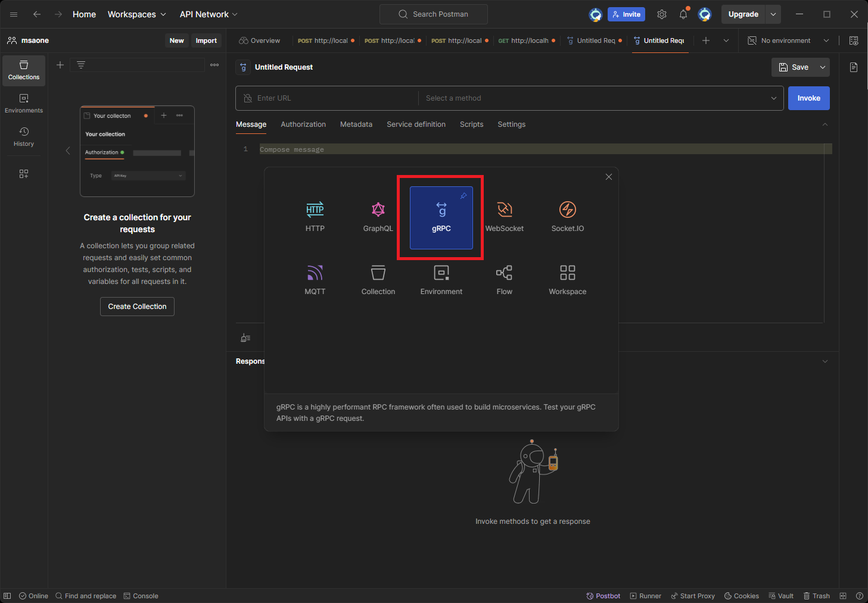
Task: Click the Save button
Action: (x=794, y=67)
